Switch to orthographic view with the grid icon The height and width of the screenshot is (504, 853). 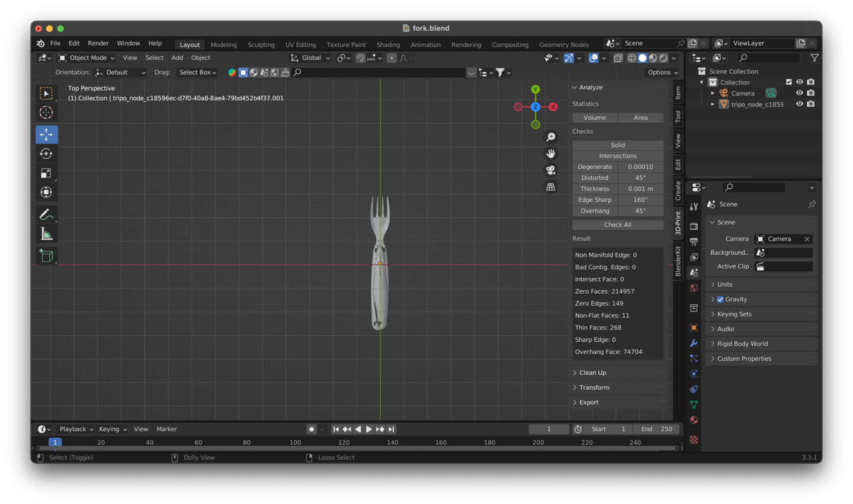point(551,187)
